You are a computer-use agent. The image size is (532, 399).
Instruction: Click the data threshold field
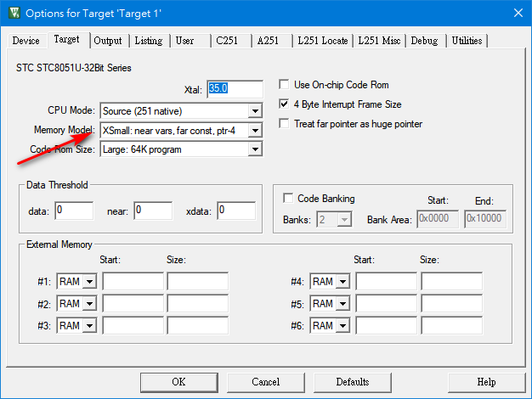74,211
